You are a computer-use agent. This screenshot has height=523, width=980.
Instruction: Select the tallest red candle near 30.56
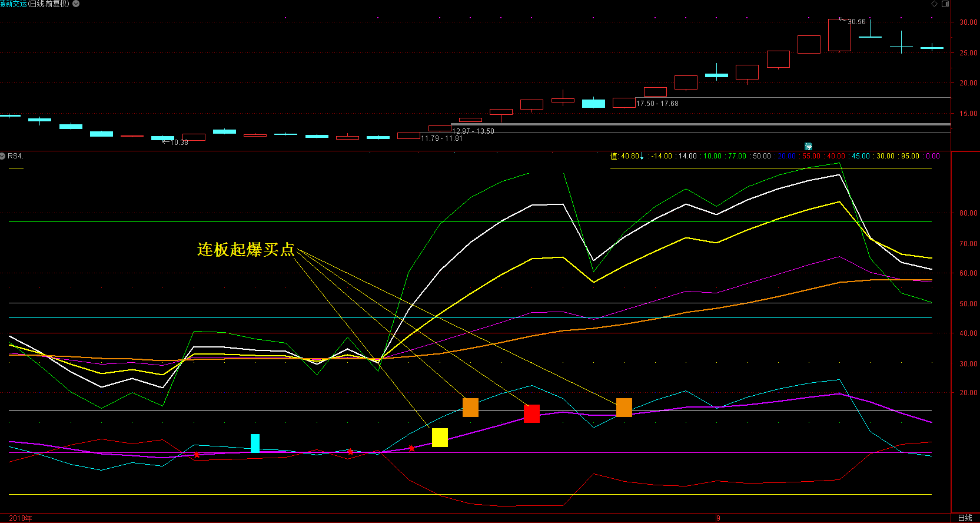pyautogui.click(x=839, y=35)
